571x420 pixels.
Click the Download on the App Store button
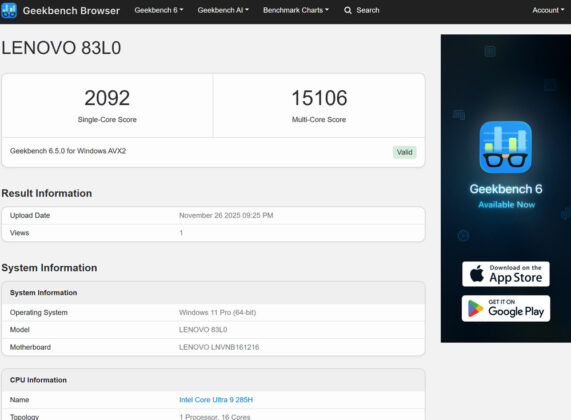tap(506, 274)
